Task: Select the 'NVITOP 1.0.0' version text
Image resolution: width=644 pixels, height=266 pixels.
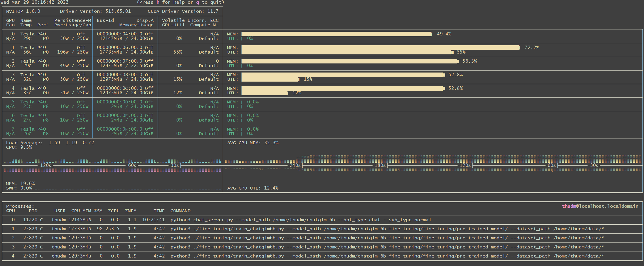Action: tap(23, 11)
